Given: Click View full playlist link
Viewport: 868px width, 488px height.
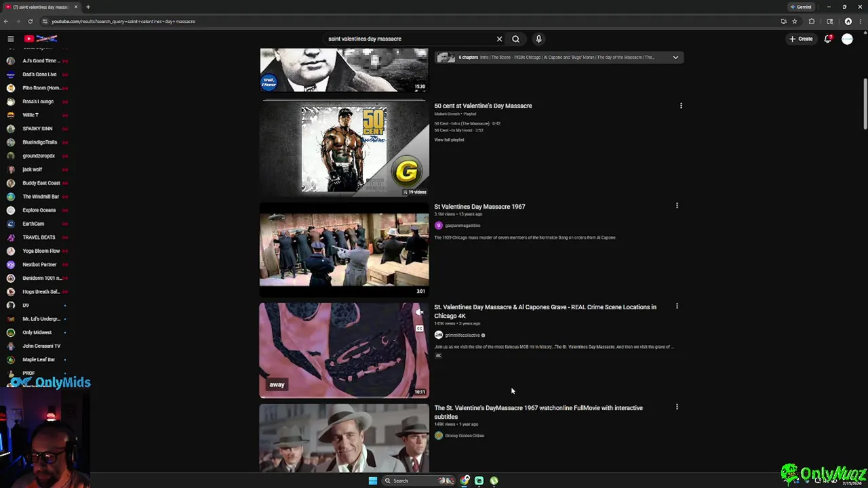Looking at the screenshot, I should tap(449, 140).
